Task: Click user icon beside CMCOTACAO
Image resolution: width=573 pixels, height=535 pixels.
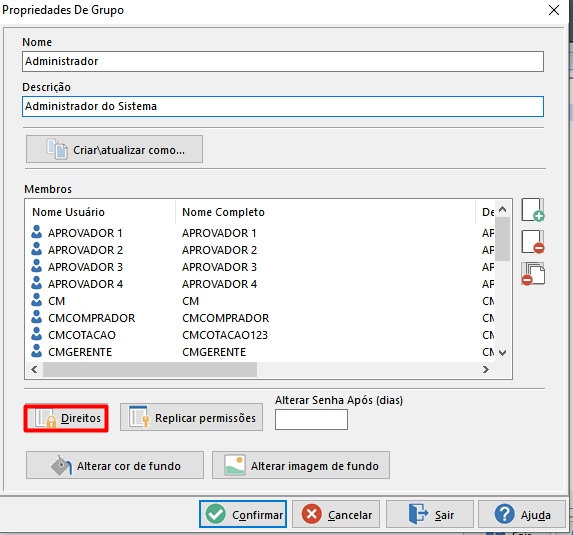Action: pos(36,334)
